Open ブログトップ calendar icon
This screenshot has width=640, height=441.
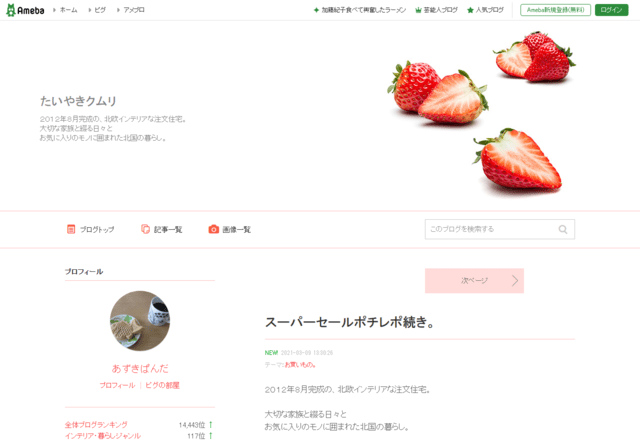pos(71,229)
